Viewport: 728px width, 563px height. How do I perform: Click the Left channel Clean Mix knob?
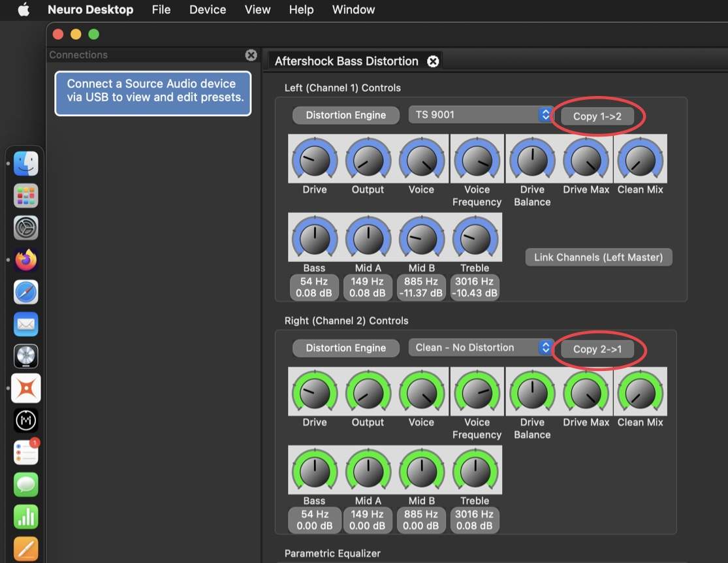click(x=641, y=159)
